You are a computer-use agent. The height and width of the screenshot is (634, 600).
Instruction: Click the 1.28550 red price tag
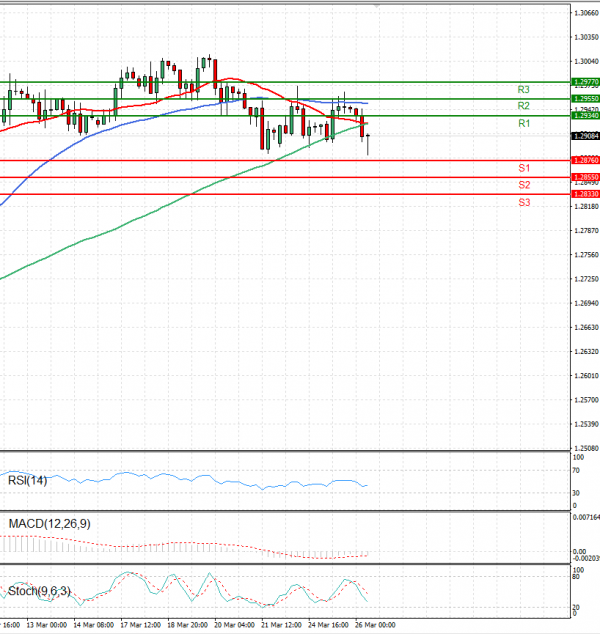(586, 177)
